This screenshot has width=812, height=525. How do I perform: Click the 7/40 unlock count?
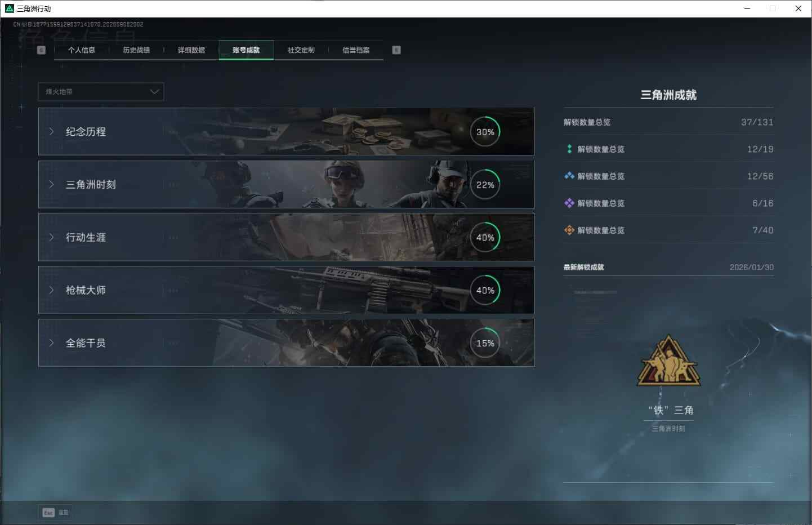[762, 230]
